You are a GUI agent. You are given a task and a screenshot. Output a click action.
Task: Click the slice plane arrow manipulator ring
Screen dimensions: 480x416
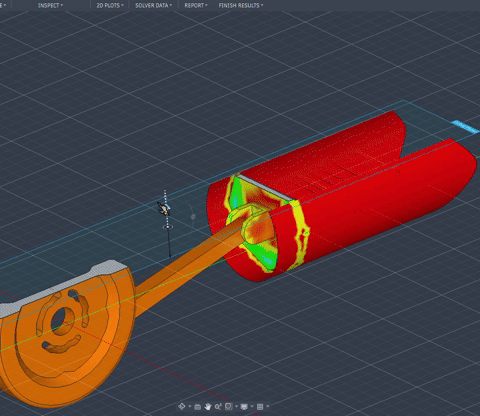coord(168,227)
